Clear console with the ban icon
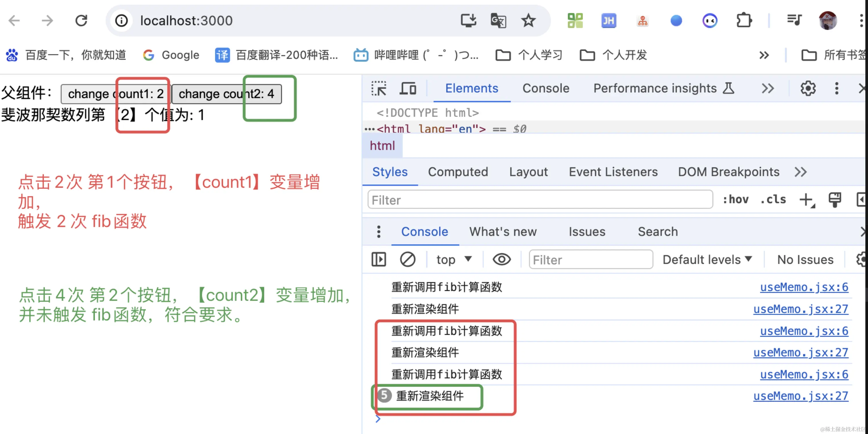 [x=407, y=260]
